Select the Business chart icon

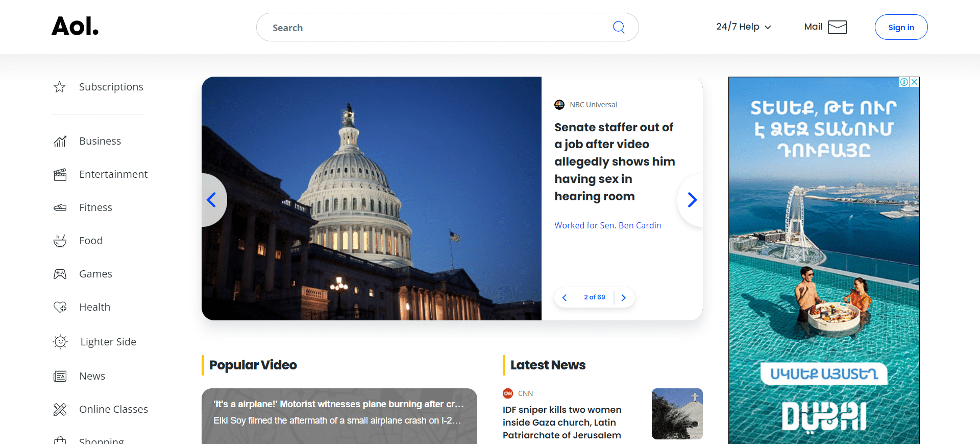click(60, 141)
